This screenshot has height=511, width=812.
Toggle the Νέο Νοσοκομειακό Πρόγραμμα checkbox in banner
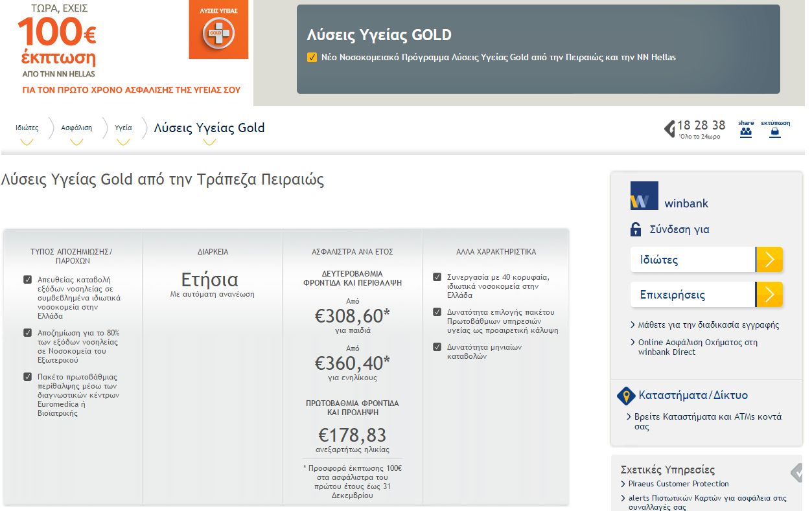[312, 58]
